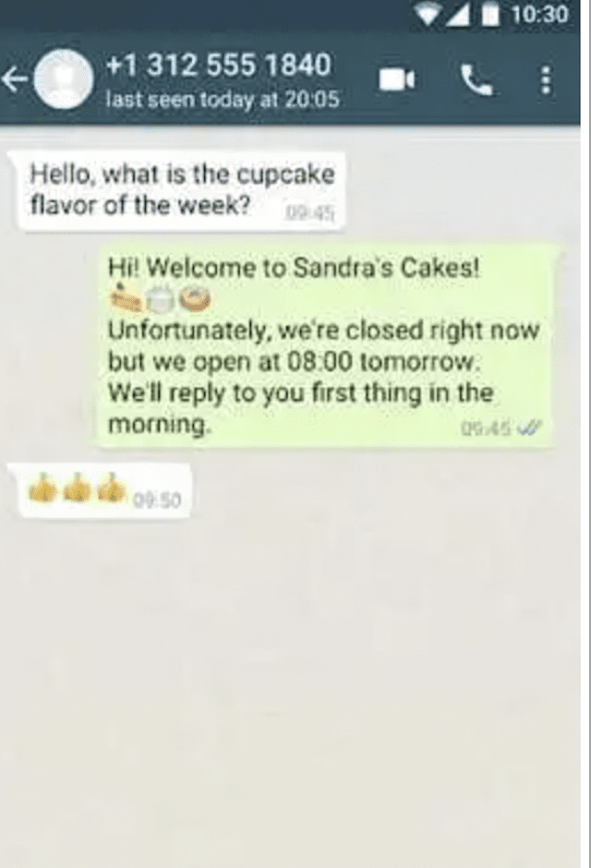The width and height of the screenshot is (591, 868).
Task: Select the Sandra's Cakes welcome reply bubble
Action: (x=327, y=345)
